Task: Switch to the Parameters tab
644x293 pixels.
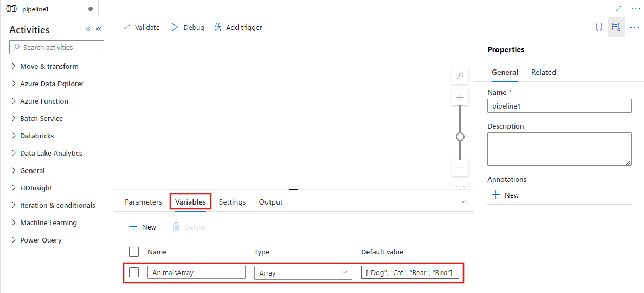Action: tap(143, 202)
